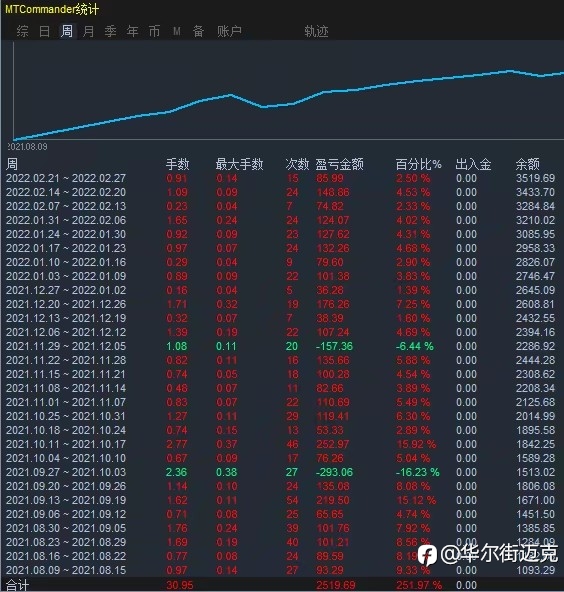Click the 15.92 % percentage value

416,444
